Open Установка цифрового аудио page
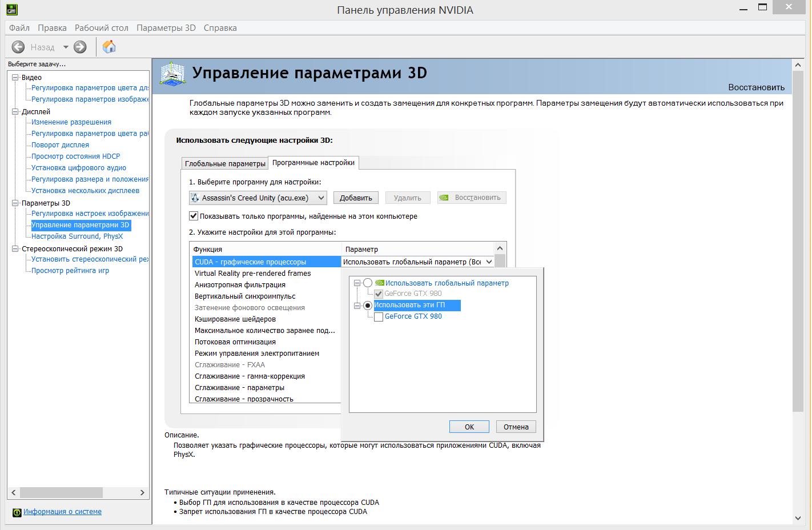812x530 pixels. click(x=79, y=168)
